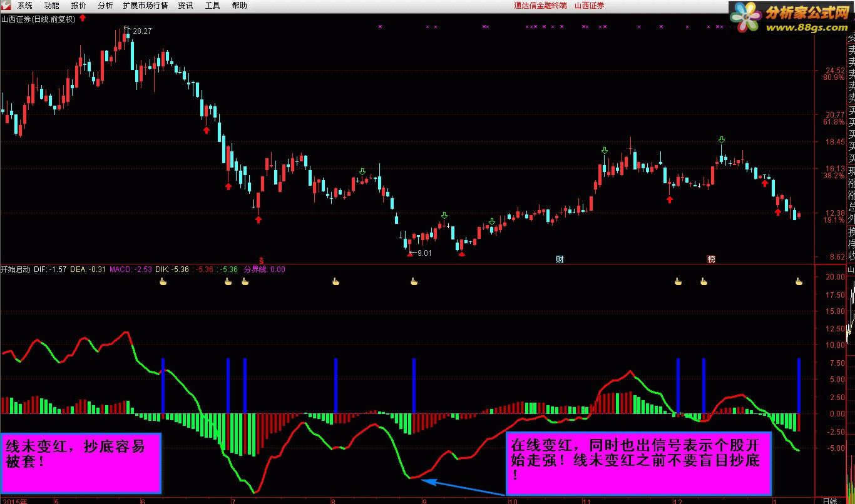Click the 分界线: 0.00 value

264,270
